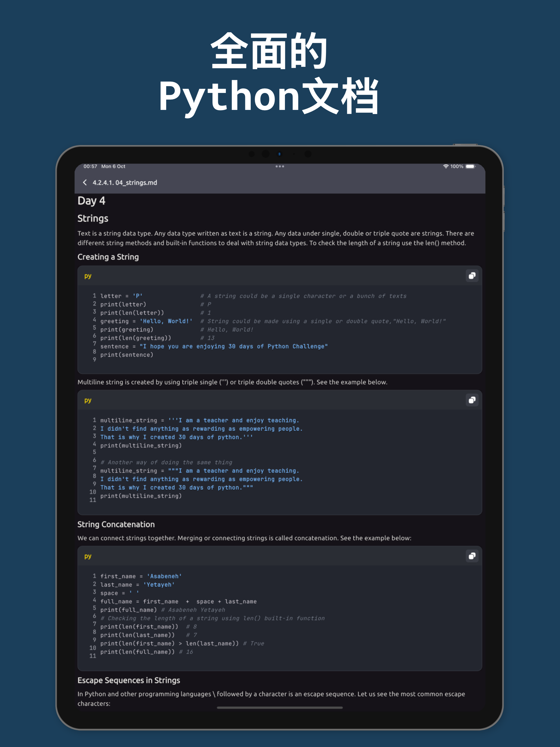Image resolution: width=560 pixels, height=747 pixels.
Task: Tap the Strings heading
Action: point(93,218)
